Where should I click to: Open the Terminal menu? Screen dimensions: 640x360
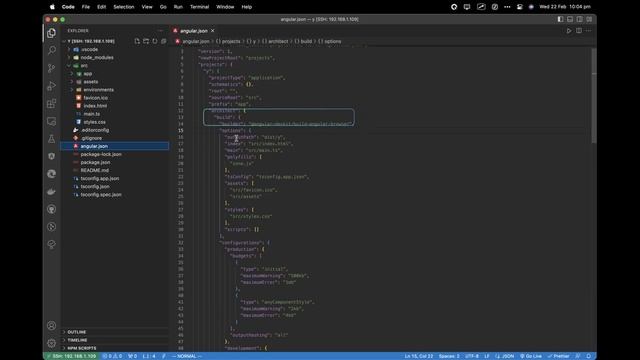point(200,7)
